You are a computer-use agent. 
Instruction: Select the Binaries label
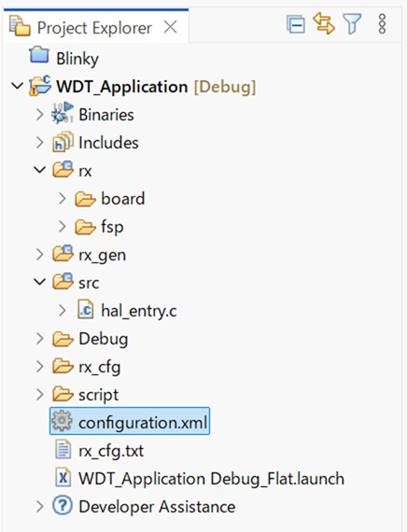click(106, 115)
